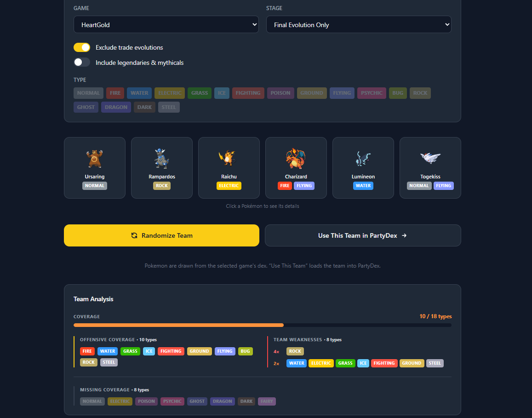Viewport: 532px width, 418px height.
Task: Click WATER in 2x Team Weaknesses
Action: click(297, 363)
